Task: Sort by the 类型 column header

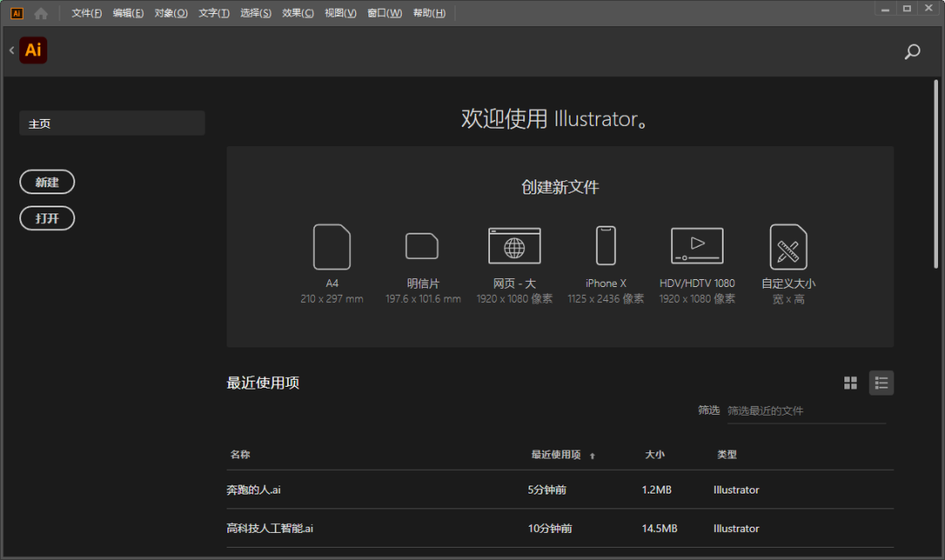Action: pyautogui.click(x=727, y=454)
